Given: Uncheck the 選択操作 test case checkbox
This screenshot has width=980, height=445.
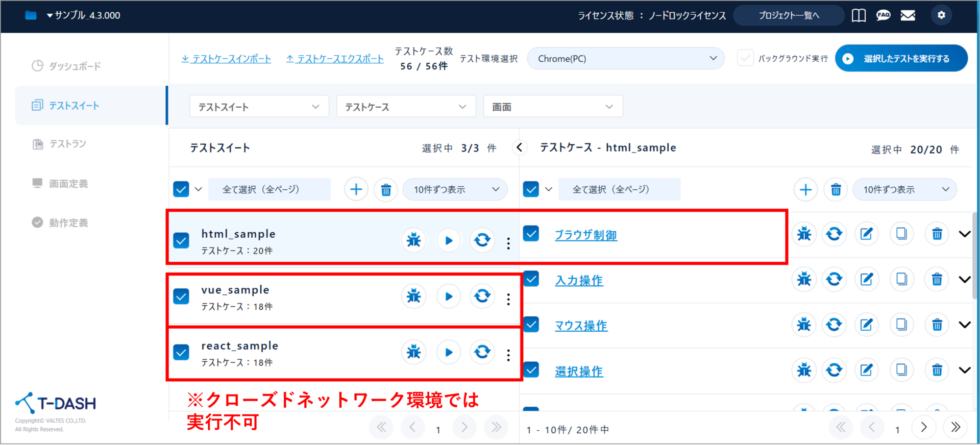Looking at the screenshot, I should [531, 369].
